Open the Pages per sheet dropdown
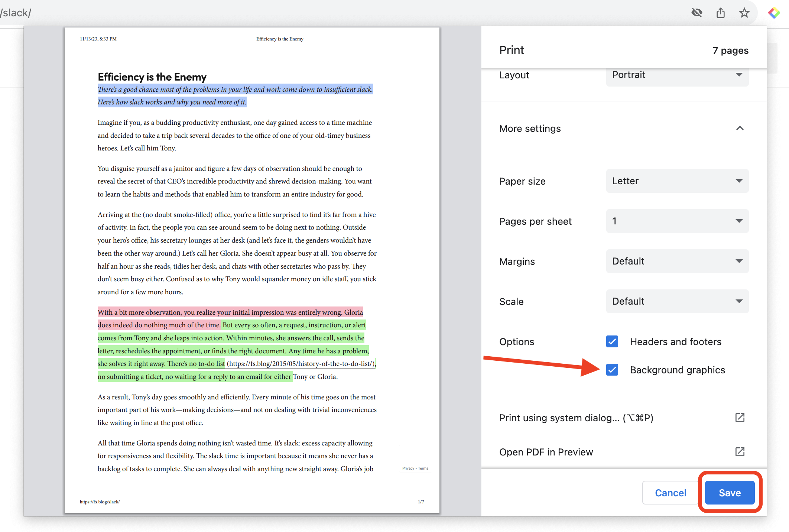The height and width of the screenshot is (532, 789). click(x=677, y=221)
